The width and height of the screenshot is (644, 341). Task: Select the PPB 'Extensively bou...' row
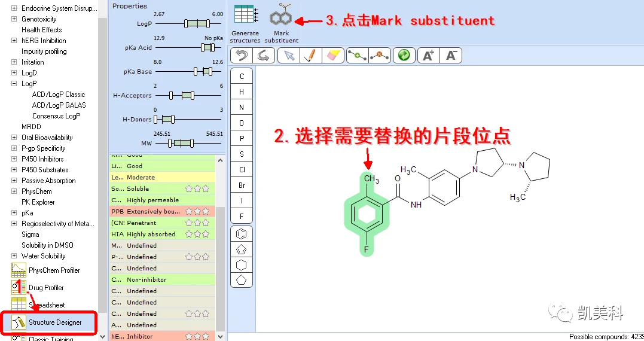click(162, 212)
